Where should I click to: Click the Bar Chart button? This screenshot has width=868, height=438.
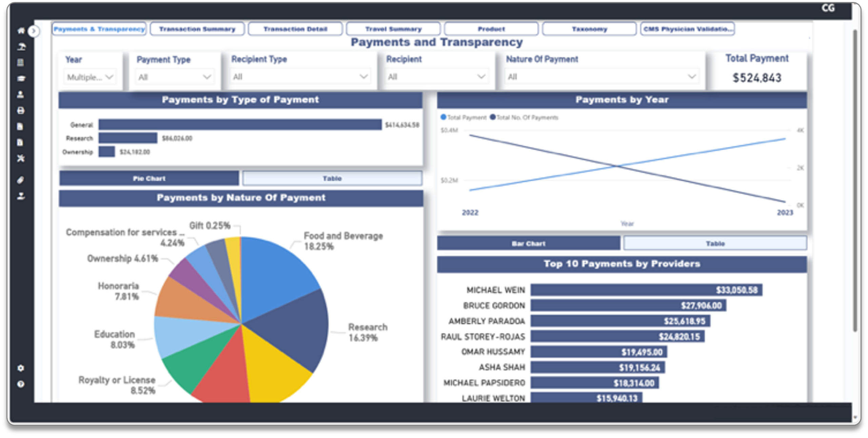tap(528, 243)
